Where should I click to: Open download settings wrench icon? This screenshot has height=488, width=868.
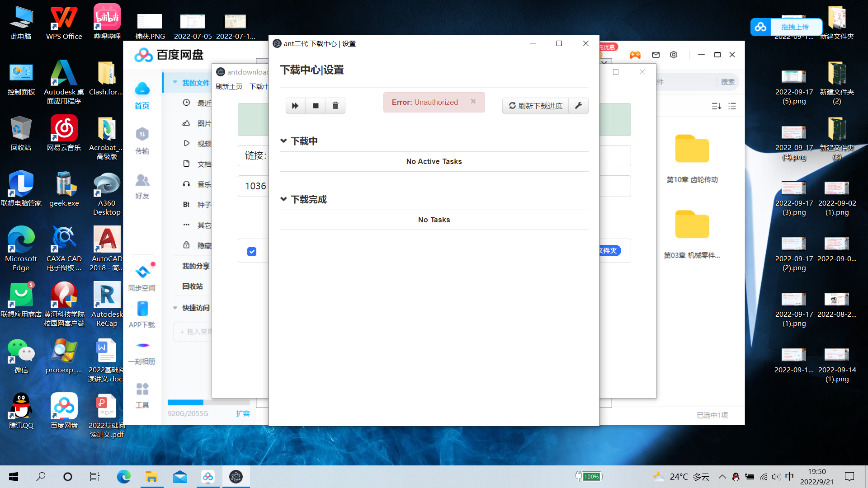click(578, 105)
